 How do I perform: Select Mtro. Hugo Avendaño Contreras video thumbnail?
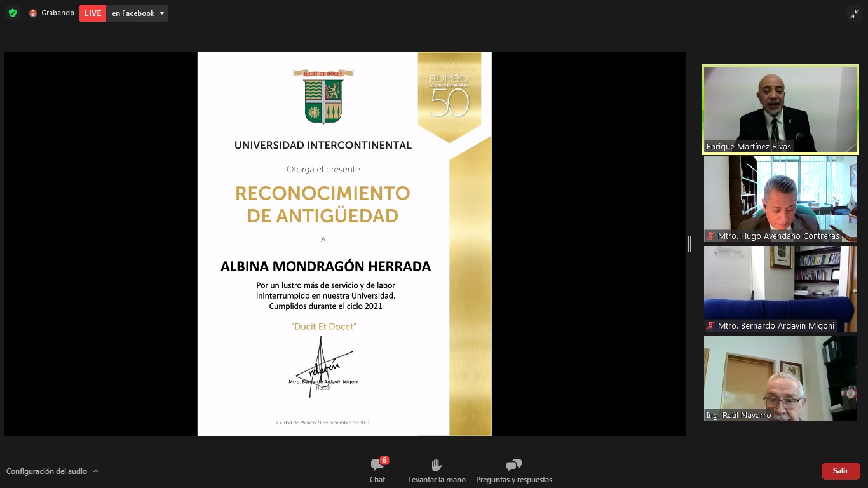(x=780, y=199)
